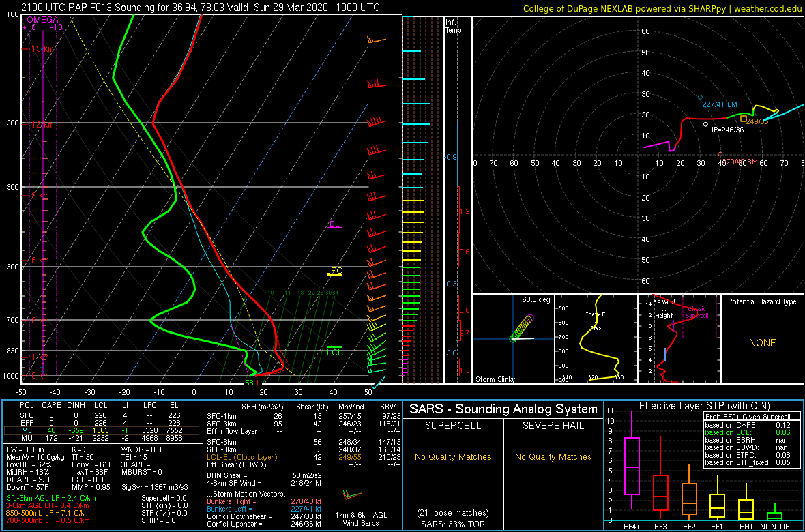805x532 pixels.
Task: Click the Classic Supercell label
Action: coord(697,312)
